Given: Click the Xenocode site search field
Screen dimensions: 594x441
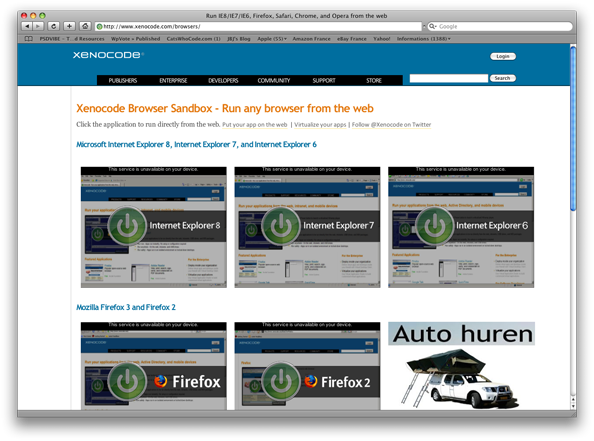Looking at the screenshot, I should point(449,78).
